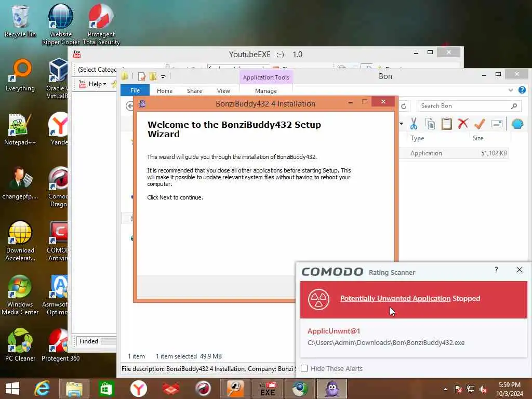Open the Recycle Bin desktop icon
Screen dimensions: 532x399
click(20, 21)
